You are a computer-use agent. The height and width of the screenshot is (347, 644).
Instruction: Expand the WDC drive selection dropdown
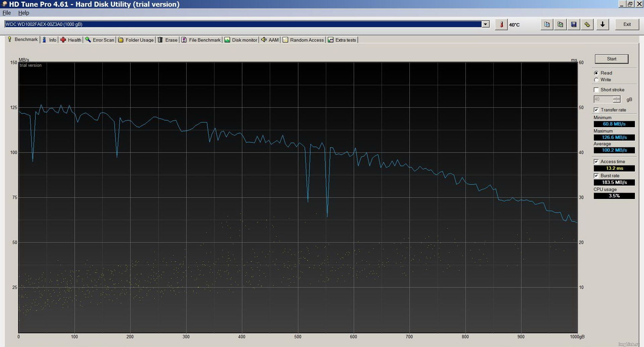485,24
